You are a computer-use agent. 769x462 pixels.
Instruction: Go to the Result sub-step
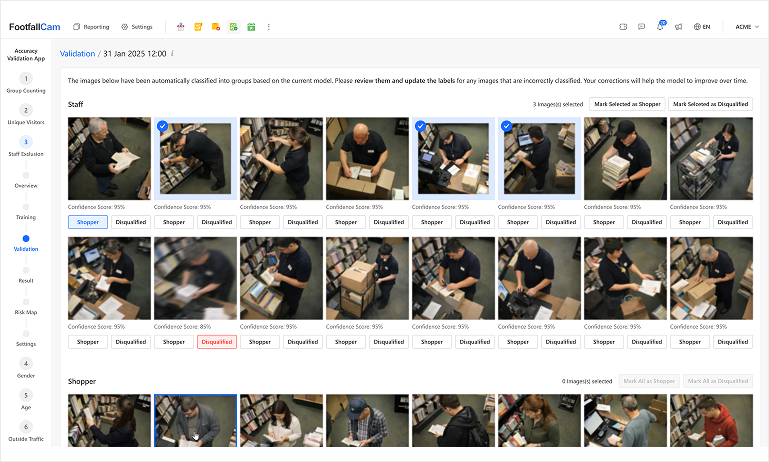pyautogui.click(x=26, y=275)
